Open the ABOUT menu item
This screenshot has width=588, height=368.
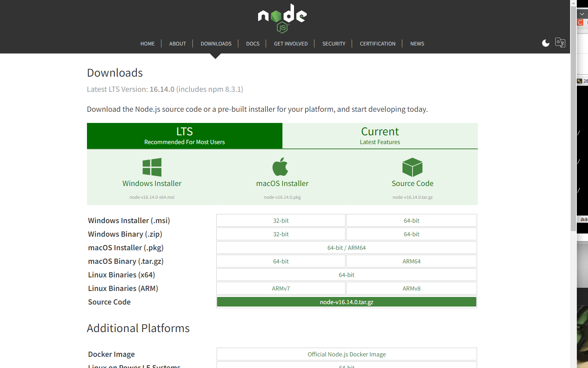178,44
